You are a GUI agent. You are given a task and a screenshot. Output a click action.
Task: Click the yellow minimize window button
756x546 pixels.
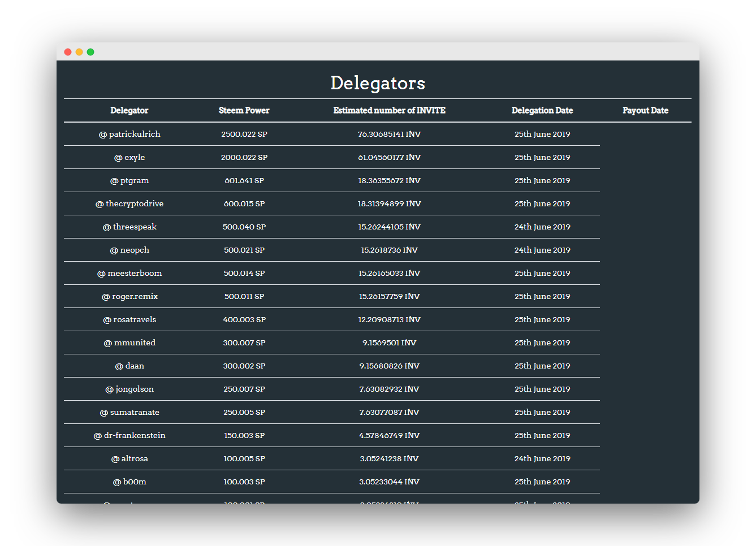(79, 52)
